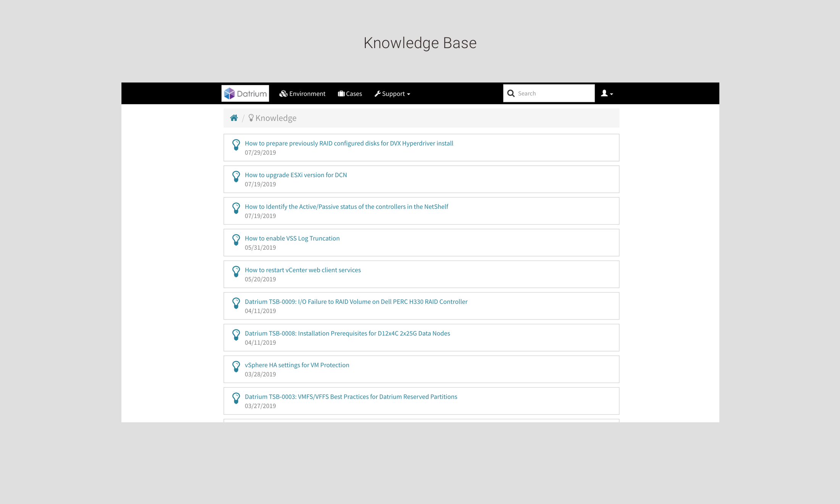Image resolution: width=840 pixels, height=504 pixels.
Task: Click the Support wrench icon
Action: tap(378, 94)
